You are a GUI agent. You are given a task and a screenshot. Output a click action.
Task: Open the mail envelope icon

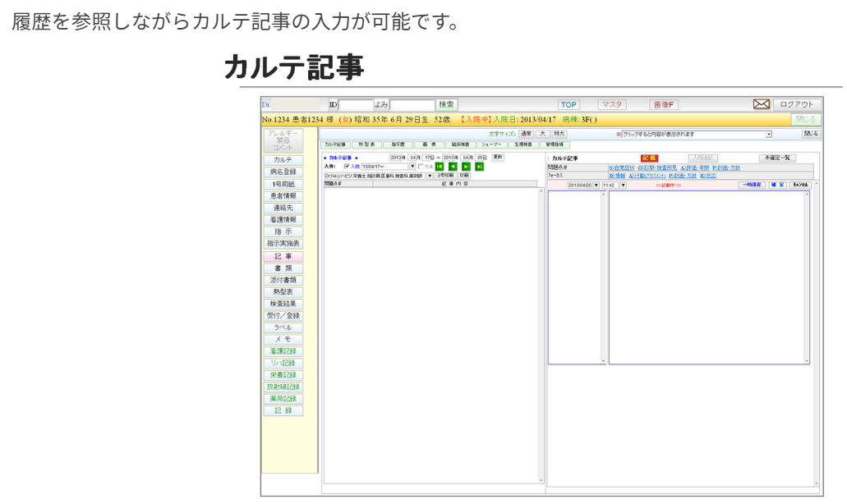tap(761, 104)
